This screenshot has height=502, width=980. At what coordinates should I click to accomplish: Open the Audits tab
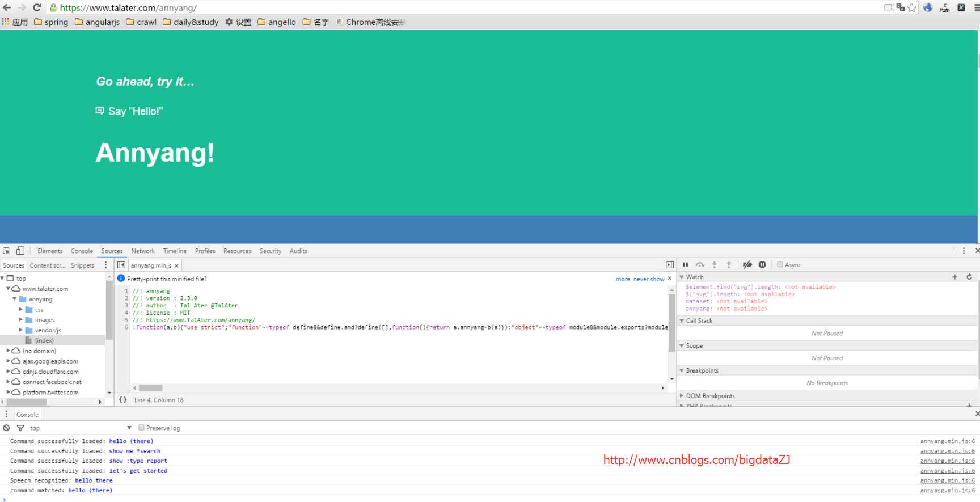pyautogui.click(x=298, y=251)
